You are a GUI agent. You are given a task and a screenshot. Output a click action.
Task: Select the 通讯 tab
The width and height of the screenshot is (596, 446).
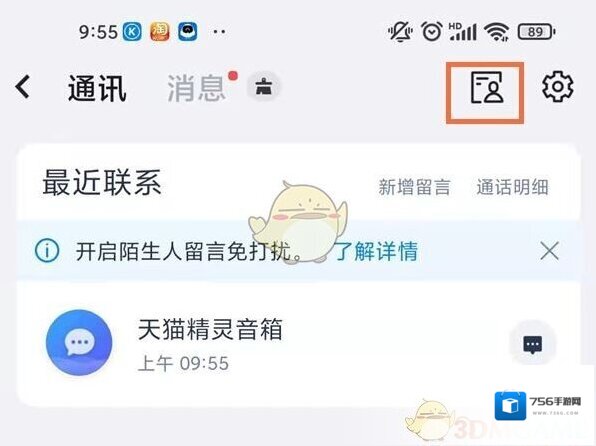(x=97, y=88)
